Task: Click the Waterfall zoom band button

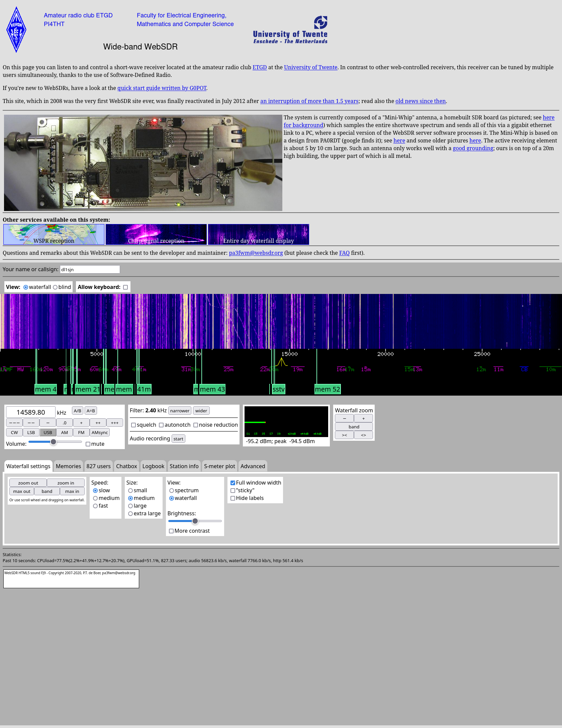Action: [x=354, y=427]
